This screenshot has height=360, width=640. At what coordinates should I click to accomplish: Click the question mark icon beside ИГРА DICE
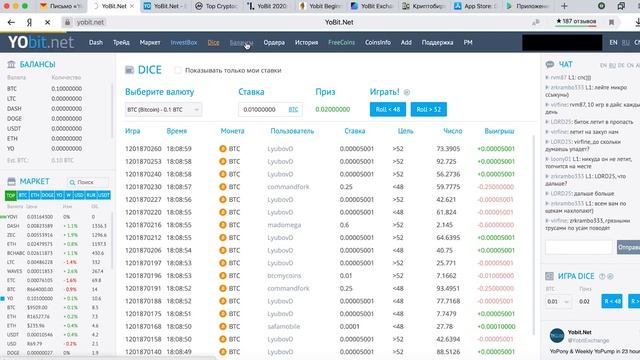(602, 276)
